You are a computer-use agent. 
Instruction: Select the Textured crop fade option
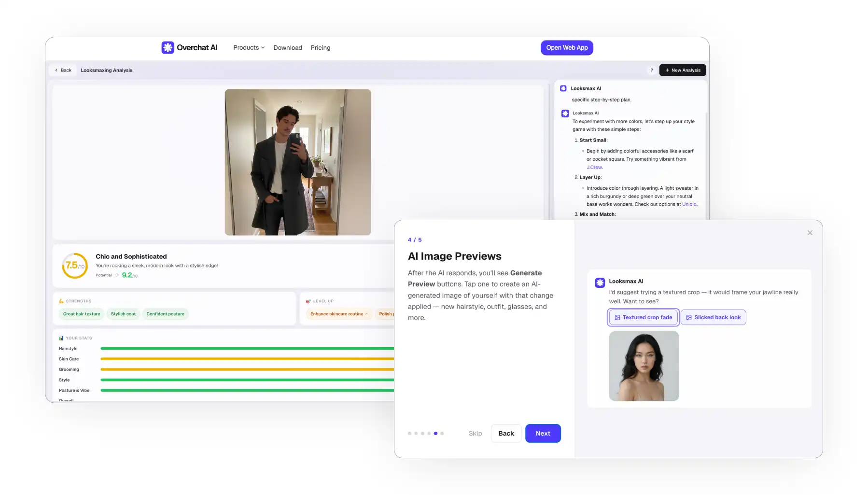[x=643, y=317]
